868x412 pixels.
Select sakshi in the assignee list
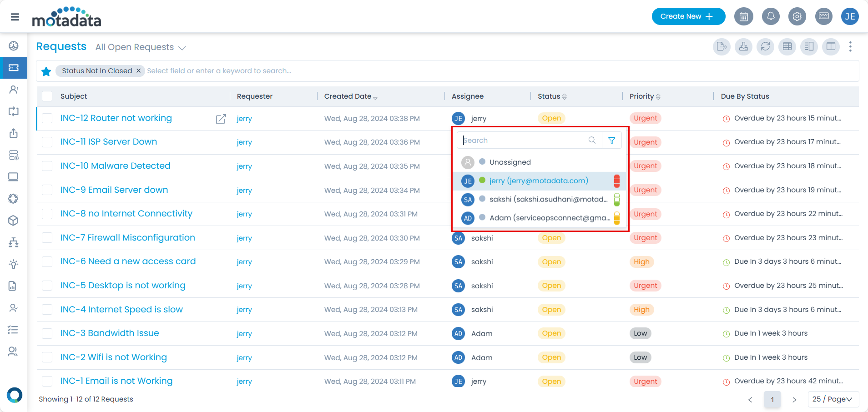coord(540,200)
